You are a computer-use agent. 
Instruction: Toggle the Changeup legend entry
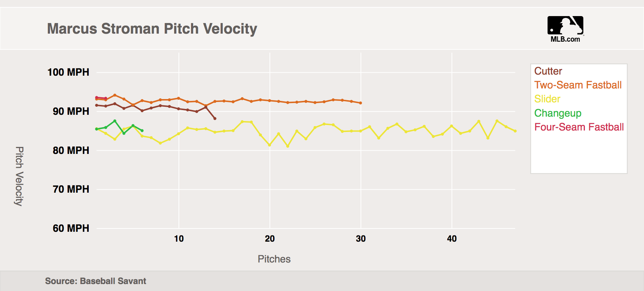click(x=557, y=113)
